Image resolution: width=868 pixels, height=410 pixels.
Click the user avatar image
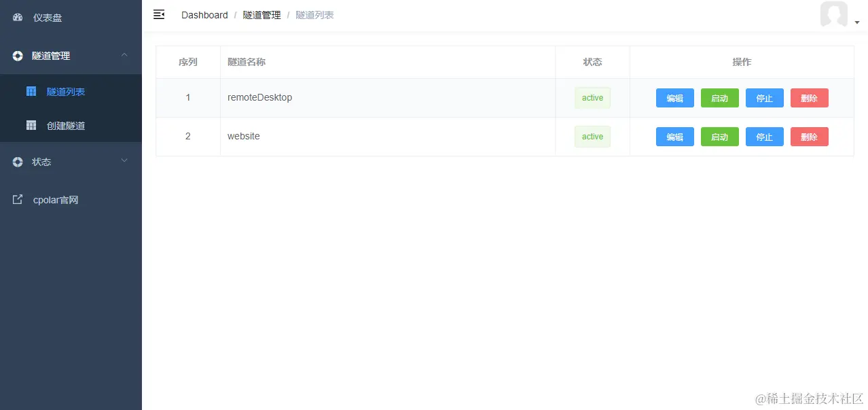pos(834,15)
